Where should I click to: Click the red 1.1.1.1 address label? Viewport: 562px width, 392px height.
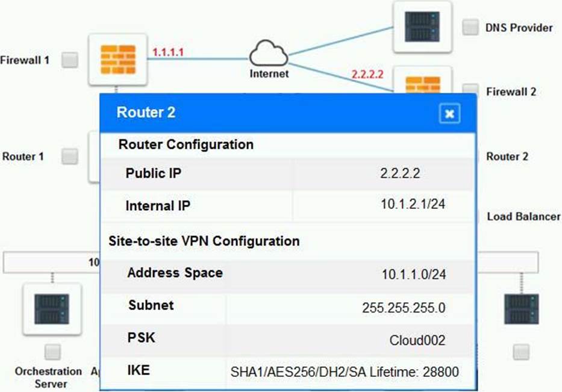click(168, 52)
